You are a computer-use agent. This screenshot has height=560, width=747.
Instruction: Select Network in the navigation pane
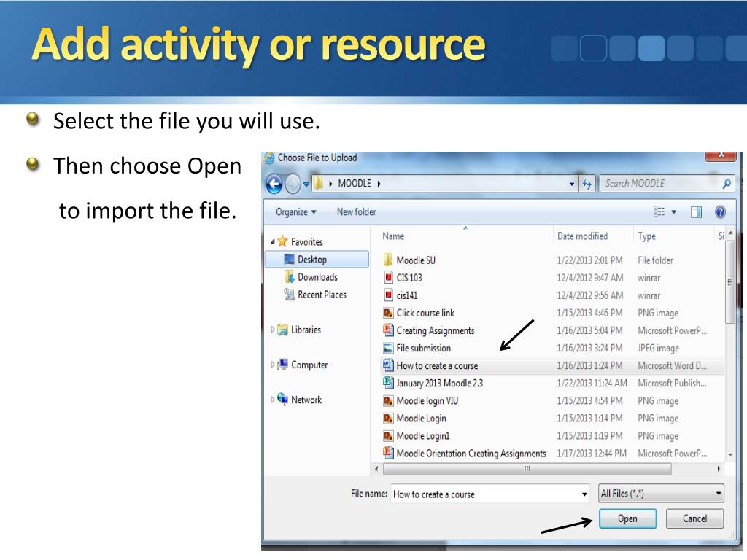point(306,400)
